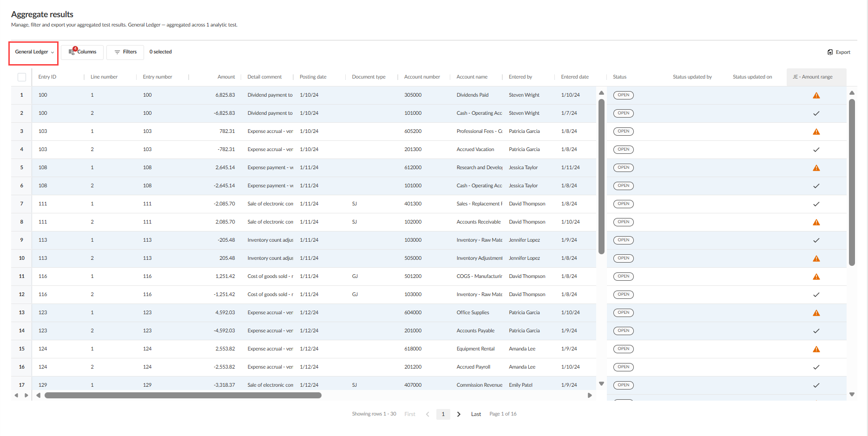Click the left table vertical scrollbar up arrow

601,92
